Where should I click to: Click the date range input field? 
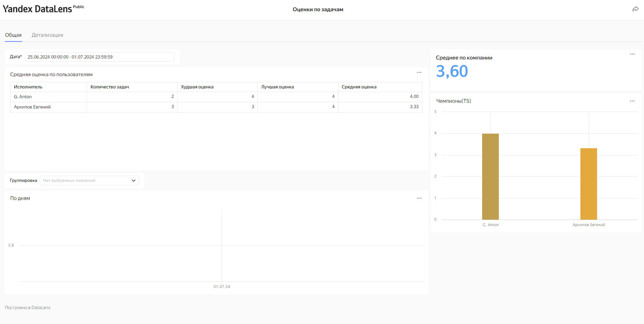[99, 57]
